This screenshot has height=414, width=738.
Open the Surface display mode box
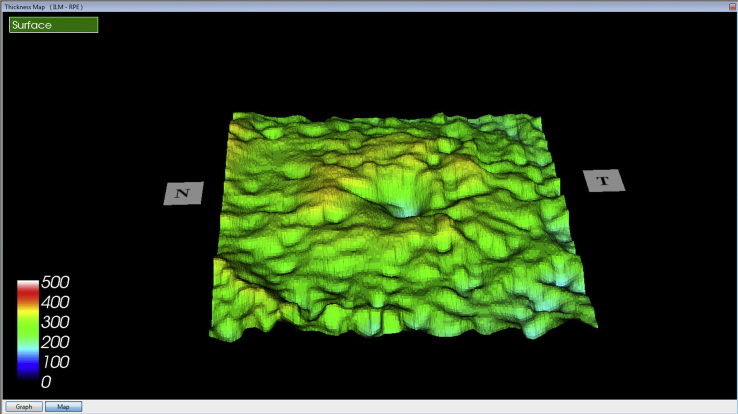click(54, 24)
